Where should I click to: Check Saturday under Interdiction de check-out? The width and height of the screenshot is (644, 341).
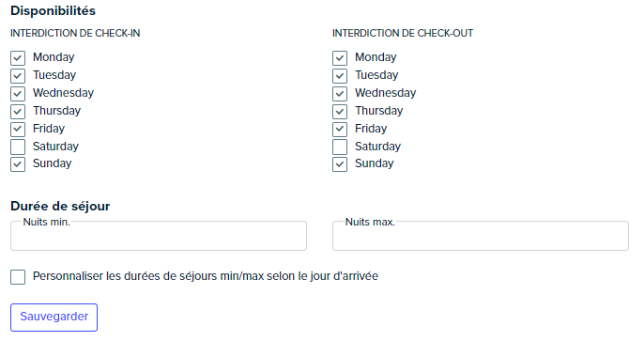pos(340,147)
